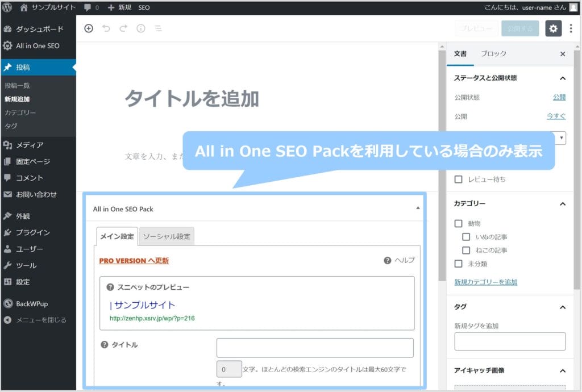This screenshot has width=582, height=392.
Task: Open block navigation list icon
Action: pyautogui.click(x=159, y=28)
